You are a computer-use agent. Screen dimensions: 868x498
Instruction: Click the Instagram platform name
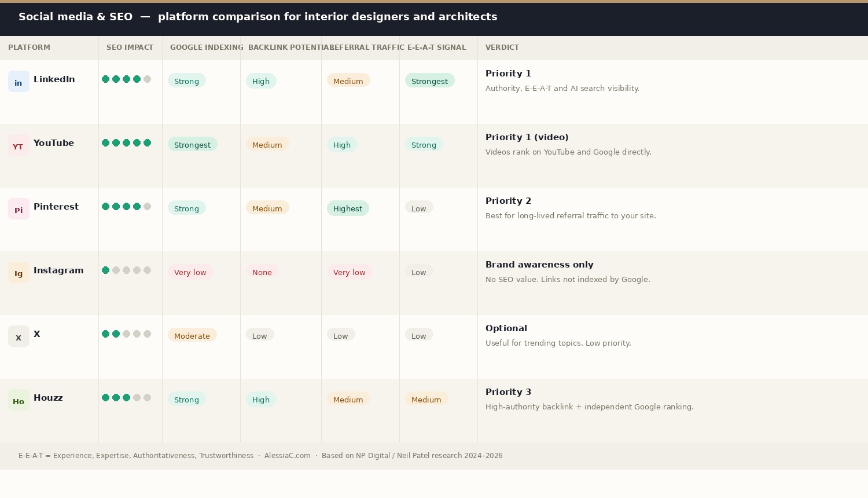click(58, 270)
